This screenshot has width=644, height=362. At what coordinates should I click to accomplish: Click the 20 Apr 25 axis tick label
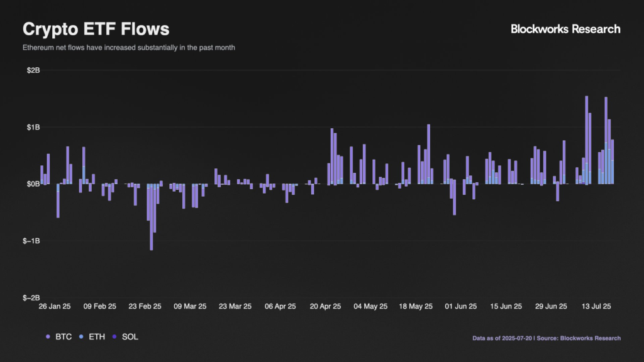pyautogui.click(x=325, y=307)
